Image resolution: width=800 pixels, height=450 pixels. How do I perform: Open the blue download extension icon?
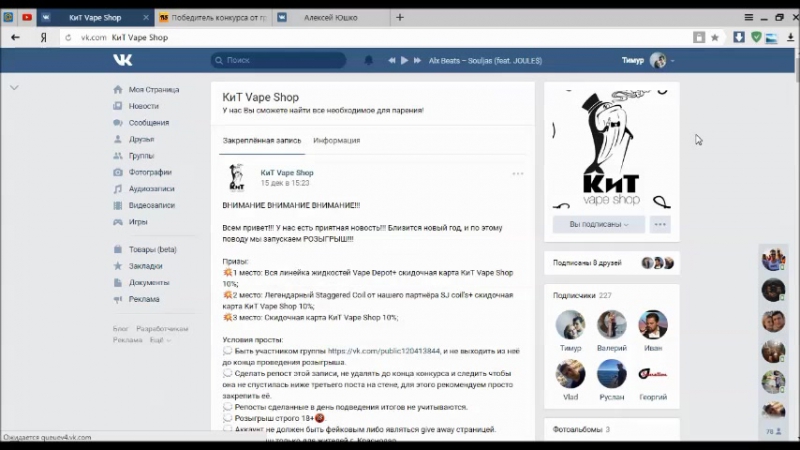pyautogui.click(x=739, y=37)
